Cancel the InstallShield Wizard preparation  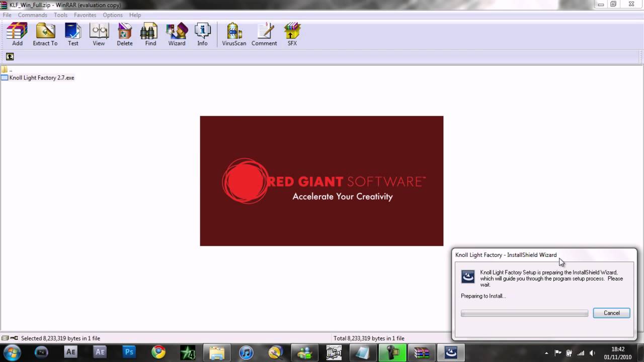pyautogui.click(x=611, y=313)
